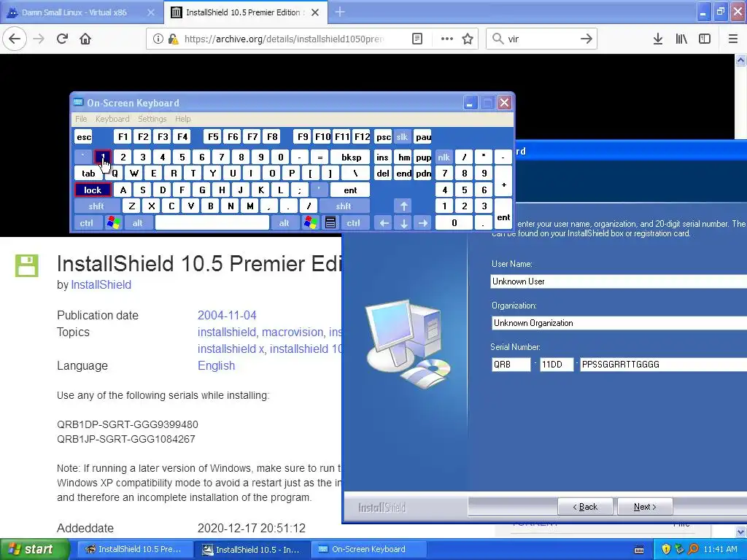Open a new browser tab with plus
The height and width of the screenshot is (560, 747).
click(340, 12)
